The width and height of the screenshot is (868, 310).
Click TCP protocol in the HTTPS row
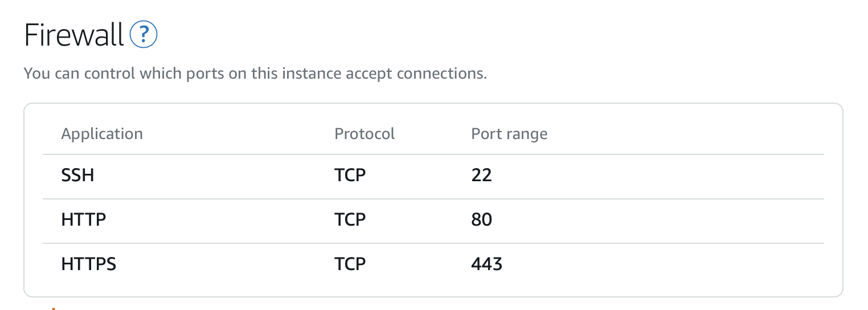tap(350, 264)
